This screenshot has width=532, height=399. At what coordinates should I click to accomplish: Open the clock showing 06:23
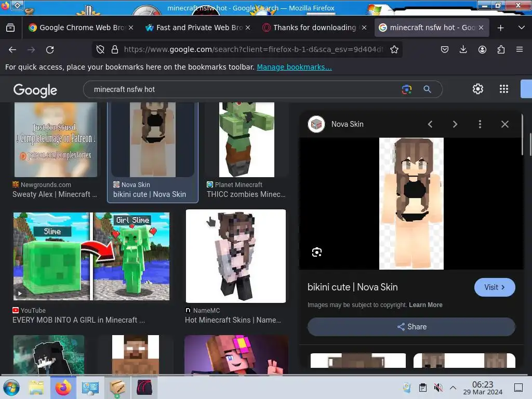point(483,388)
